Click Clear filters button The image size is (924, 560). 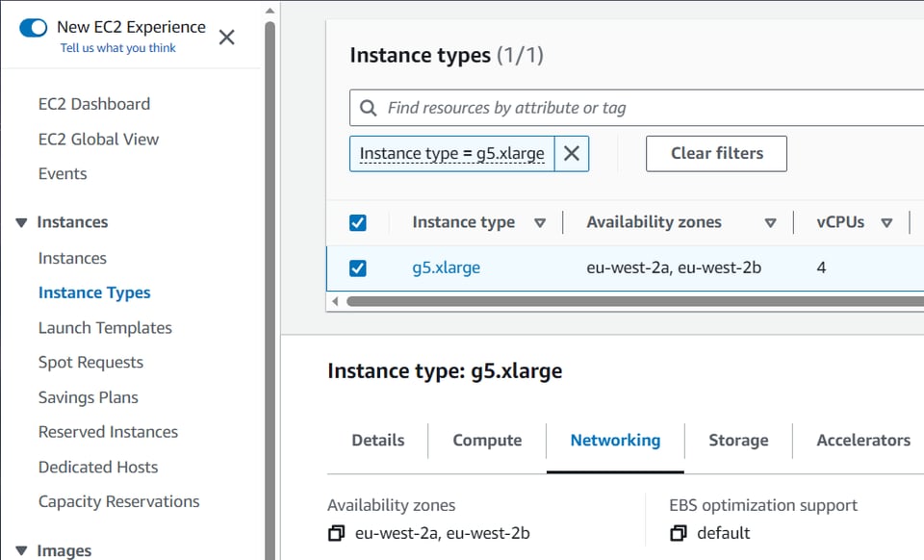pyautogui.click(x=716, y=154)
